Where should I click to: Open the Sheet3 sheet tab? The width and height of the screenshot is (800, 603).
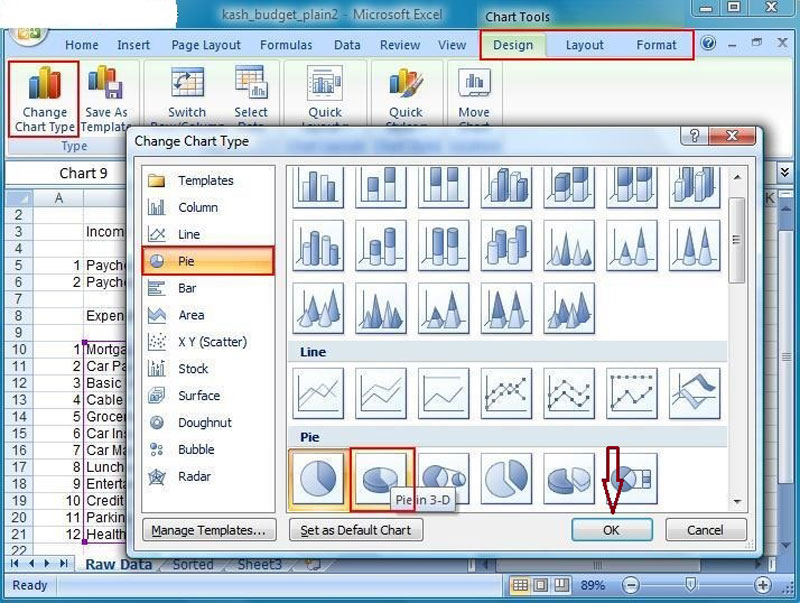point(259,564)
